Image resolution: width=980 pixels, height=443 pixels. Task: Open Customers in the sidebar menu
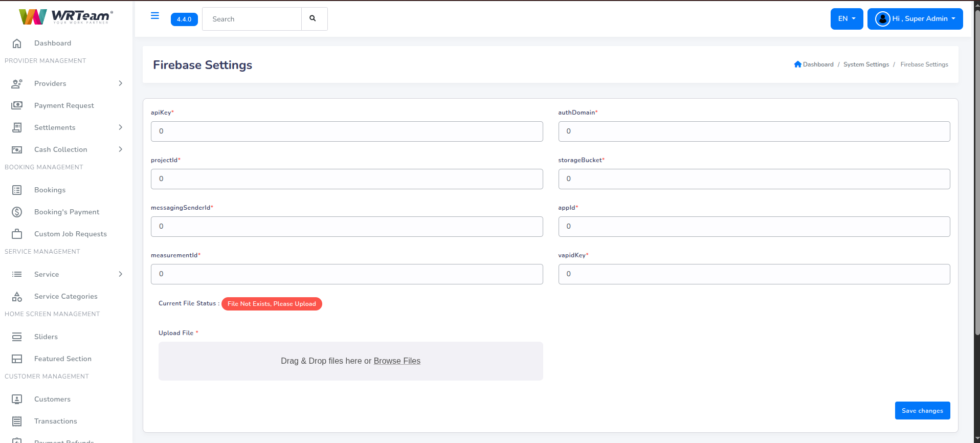coord(52,399)
